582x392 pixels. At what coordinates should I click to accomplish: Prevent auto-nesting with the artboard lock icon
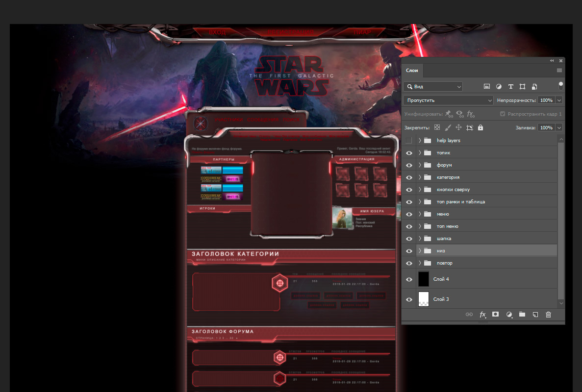[x=470, y=127]
